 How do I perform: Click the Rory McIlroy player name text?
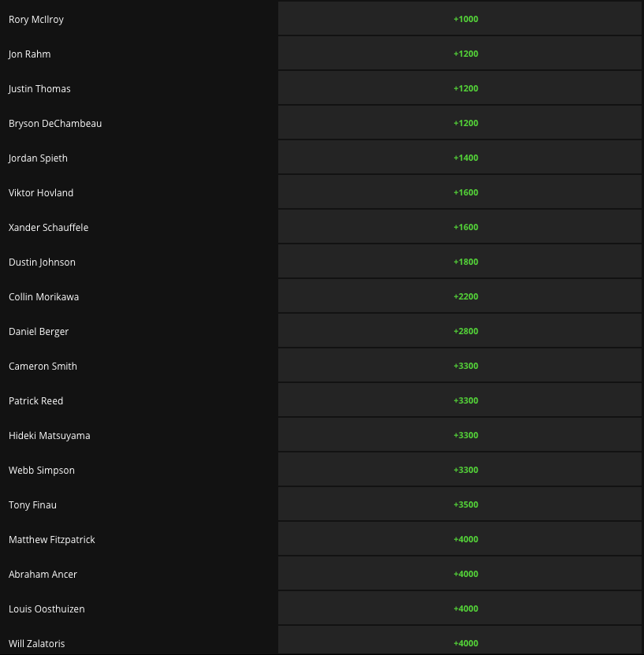36,19
